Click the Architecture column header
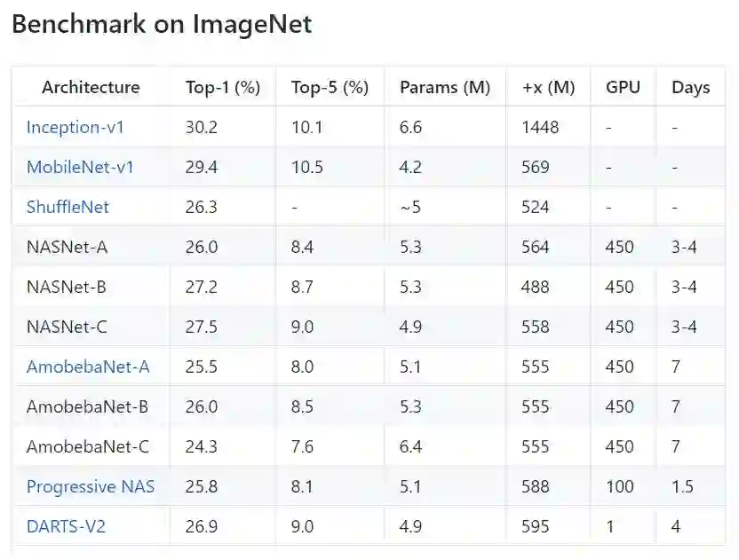This screenshot has height=560, width=739. pos(91,87)
